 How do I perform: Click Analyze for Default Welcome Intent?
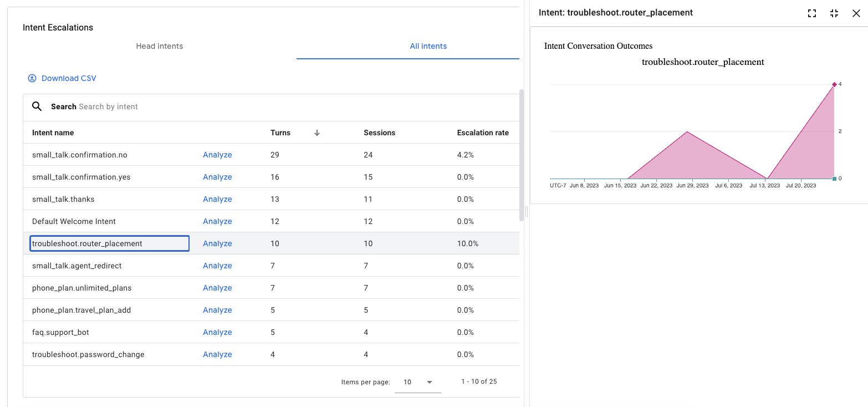217,221
